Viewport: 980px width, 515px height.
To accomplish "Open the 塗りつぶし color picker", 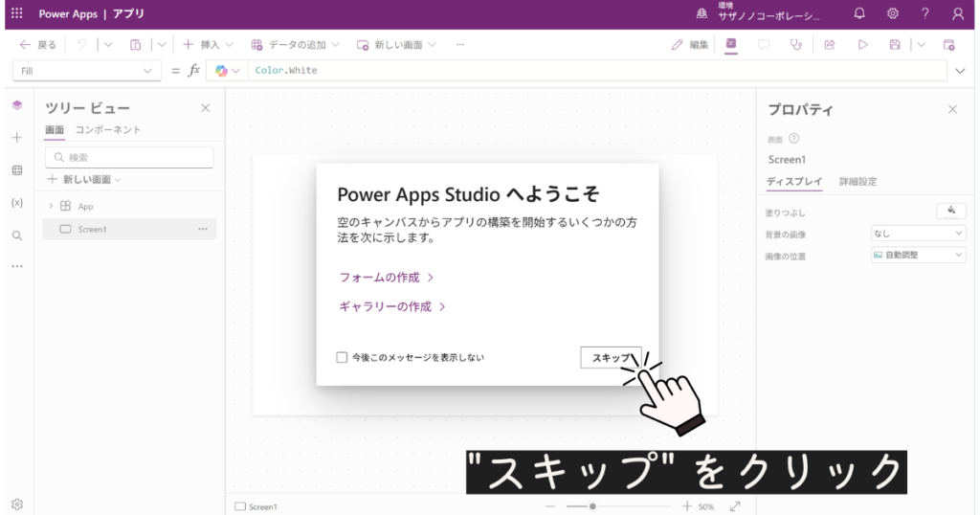I will coord(950,211).
